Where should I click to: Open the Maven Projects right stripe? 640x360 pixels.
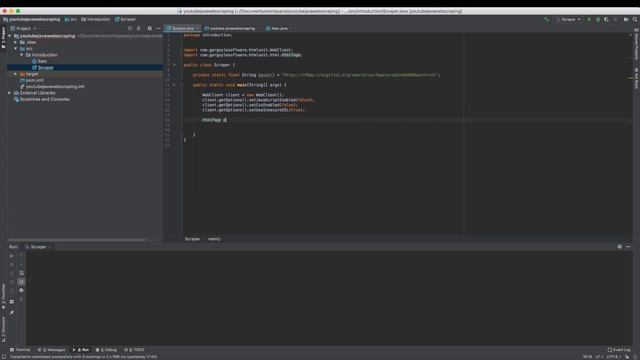pyautogui.click(x=636, y=44)
